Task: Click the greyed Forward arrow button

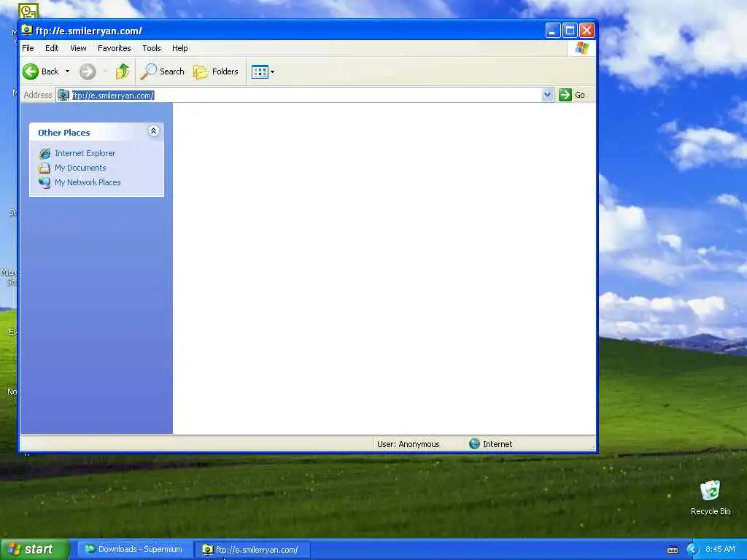Action: [88, 71]
